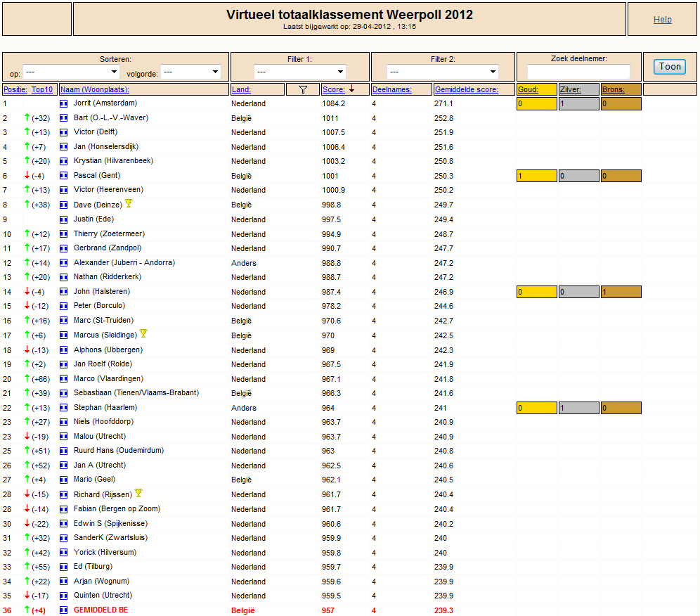The image size is (700, 616).
Task: Select name 'Fabian (Bergen op Zoom)'
Action: (x=117, y=509)
